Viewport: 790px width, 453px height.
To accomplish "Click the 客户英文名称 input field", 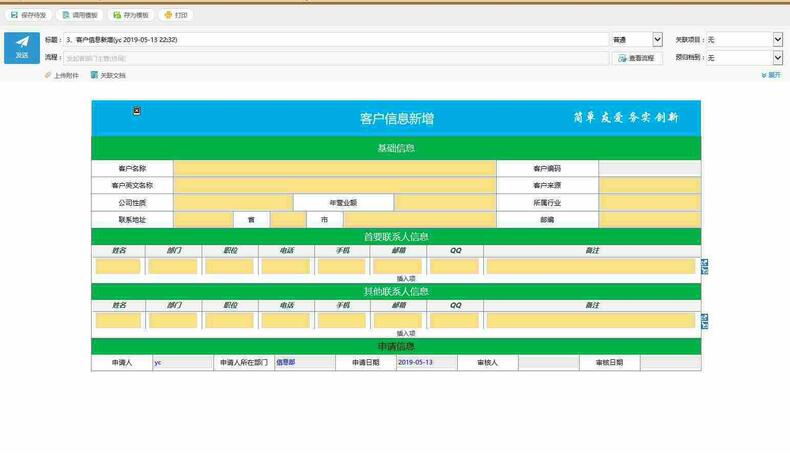I will tap(335, 185).
